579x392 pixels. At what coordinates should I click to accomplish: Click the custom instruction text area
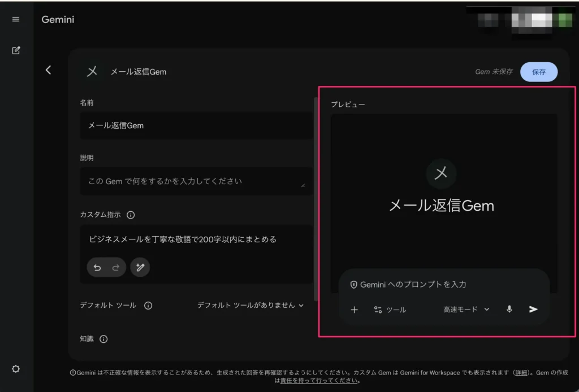(x=196, y=239)
